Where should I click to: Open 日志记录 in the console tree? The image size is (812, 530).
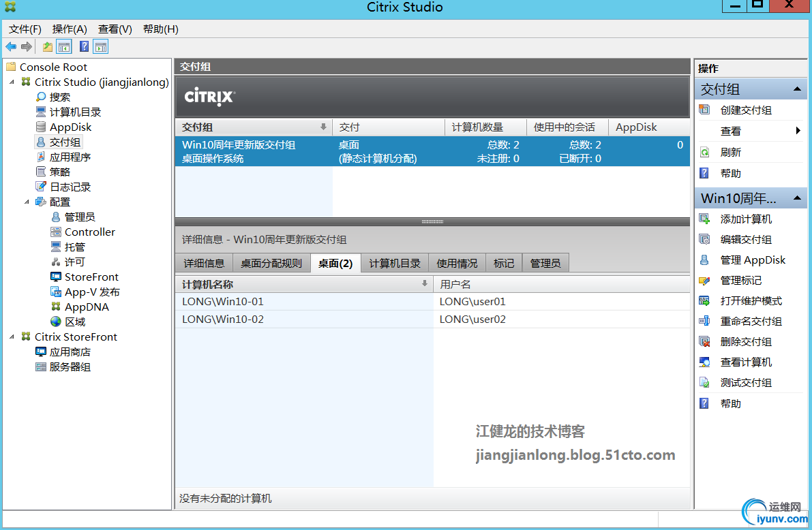point(70,187)
